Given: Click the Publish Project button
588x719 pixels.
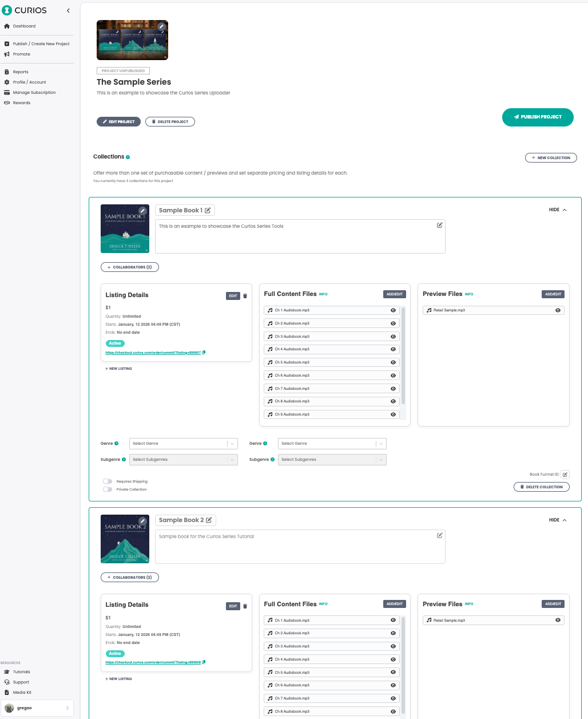Looking at the screenshot, I should 538,117.
